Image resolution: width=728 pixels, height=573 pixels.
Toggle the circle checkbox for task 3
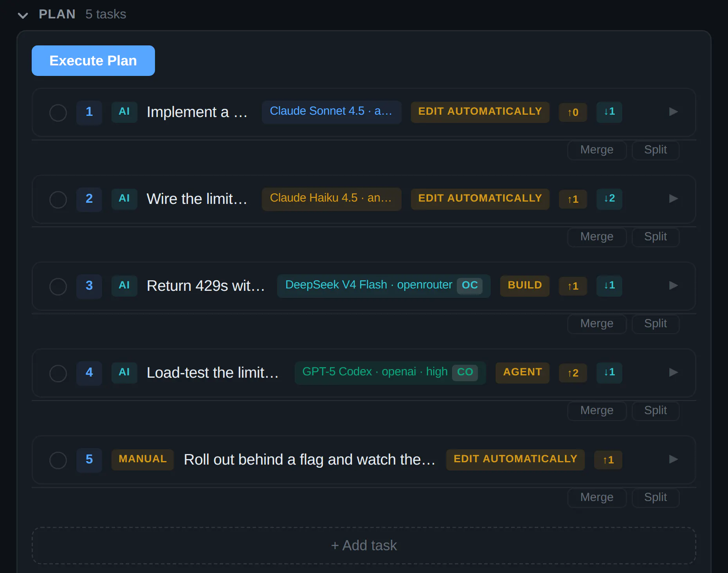58,286
